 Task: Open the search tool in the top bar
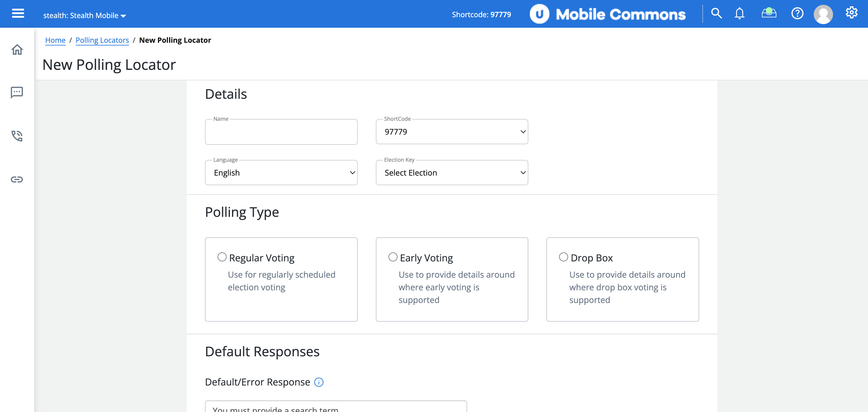click(x=716, y=14)
